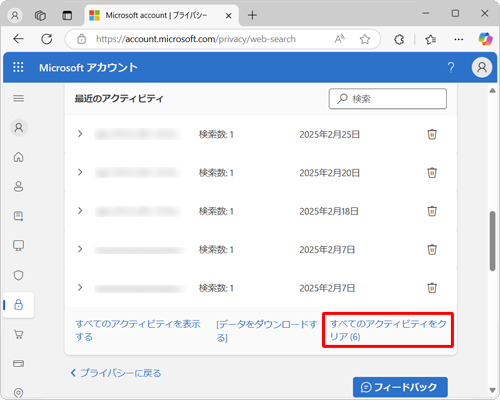View site information lock icon
This screenshot has height=400, width=500.
click(x=81, y=39)
